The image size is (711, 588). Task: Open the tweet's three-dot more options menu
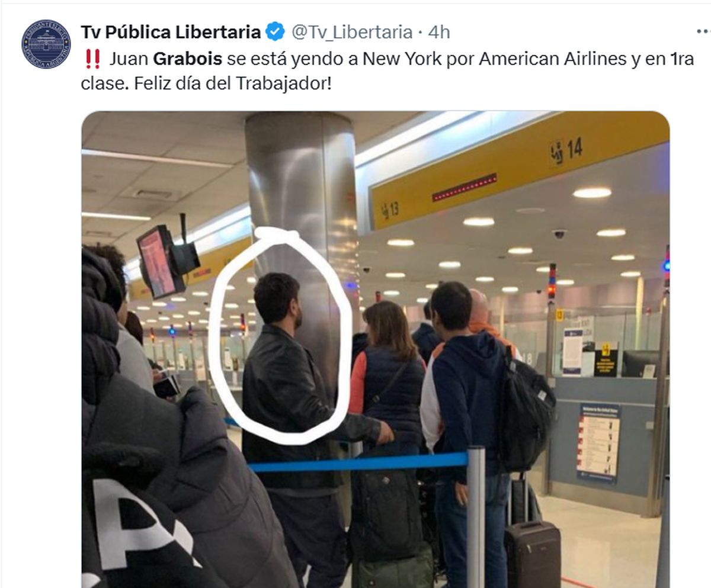(x=703, y=31)
